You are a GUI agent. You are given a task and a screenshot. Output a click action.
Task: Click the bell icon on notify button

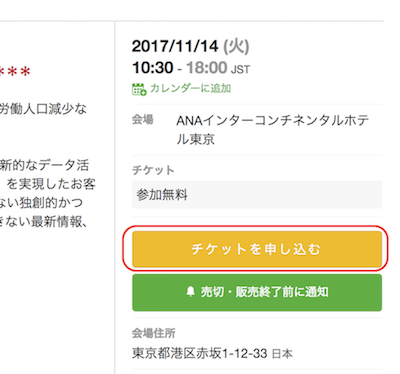(x=190, y=292)
